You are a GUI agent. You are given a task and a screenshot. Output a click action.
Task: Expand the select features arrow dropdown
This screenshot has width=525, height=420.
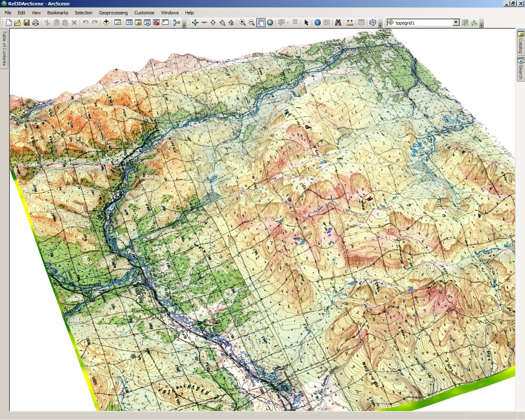coord(288,23)
